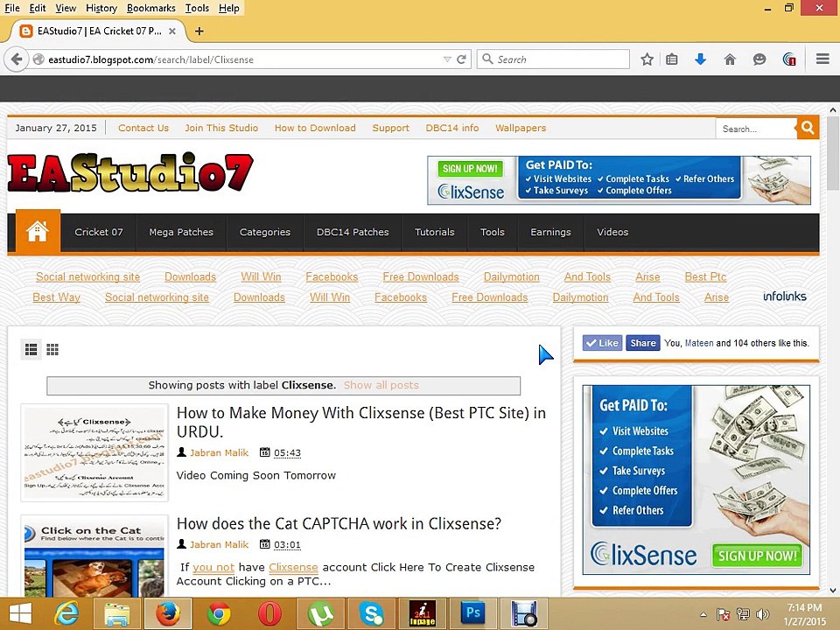Screen dimensions: 840x630
Task: Open the Bookmarks menu
Action: (x=151, y=8)
